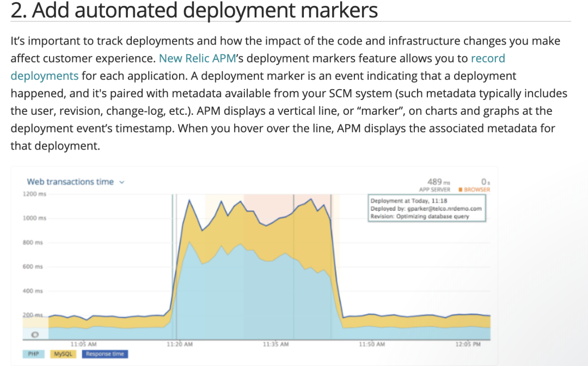Screen dimensions: 588x366
Task: Click the APP SERVER label
Action: [434, 190]
